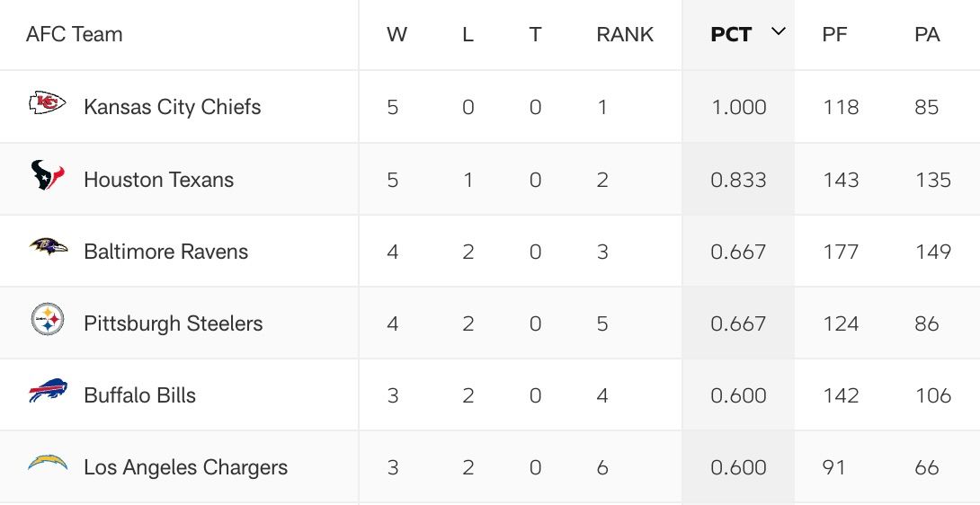980x505 pixels.
Task: Click the Houston Texans logo
Action: click(48, 175)
